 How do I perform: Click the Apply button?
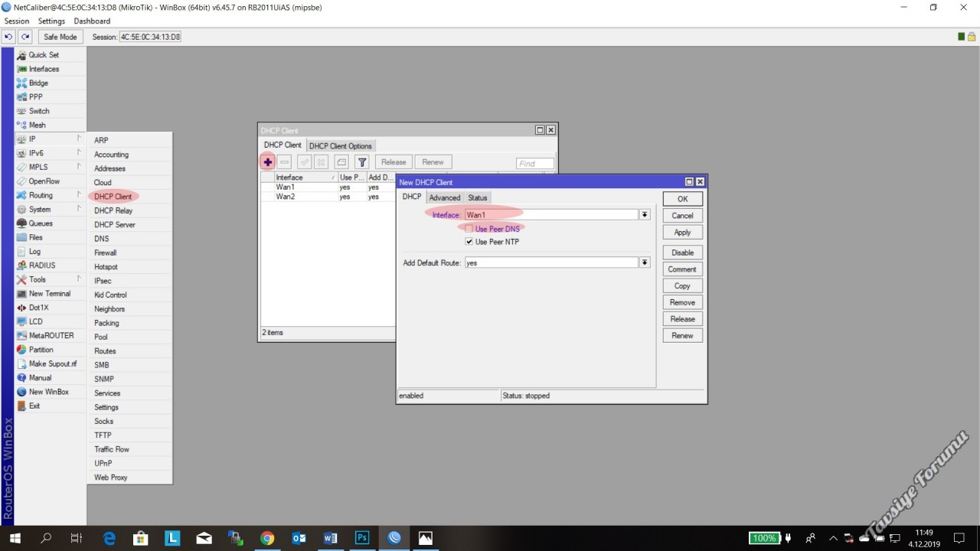[x=682, y=233]
